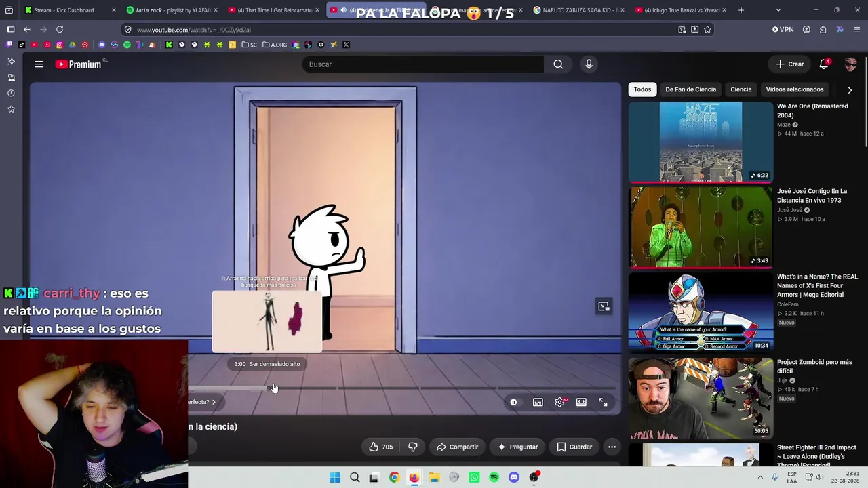Open the Windows Start menu
868x488 pixels.
tap(334, 477)
